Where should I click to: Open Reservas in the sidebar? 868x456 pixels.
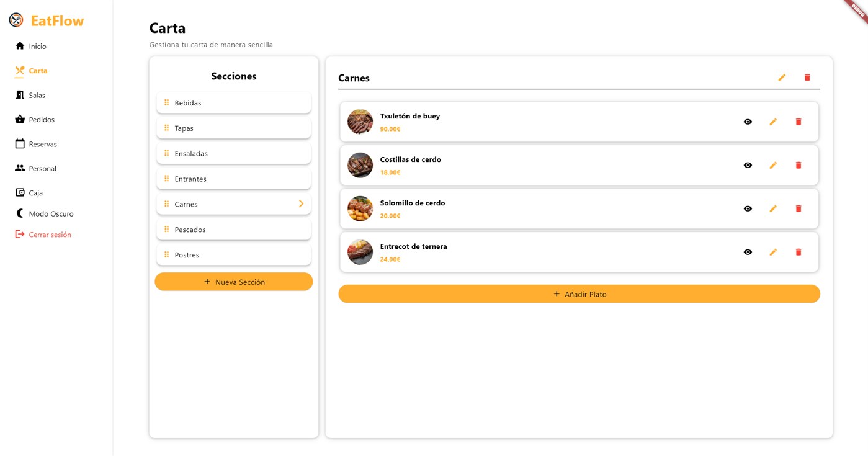35,144
